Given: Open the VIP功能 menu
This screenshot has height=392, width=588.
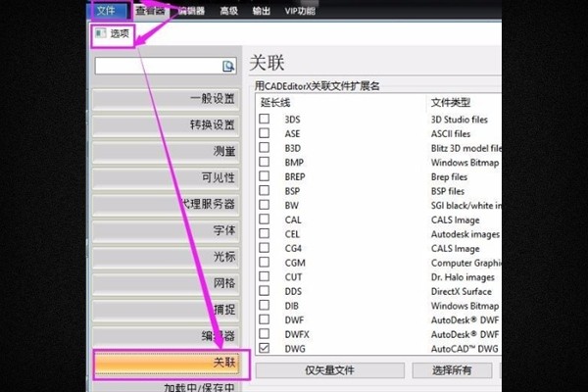Looking at the screenshot, I should (x=300, y=11).
